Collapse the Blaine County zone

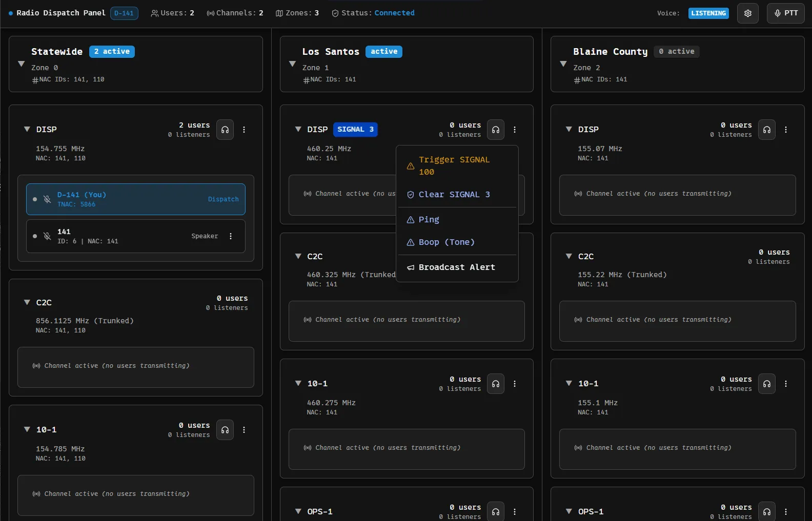(x=563, y=64)
